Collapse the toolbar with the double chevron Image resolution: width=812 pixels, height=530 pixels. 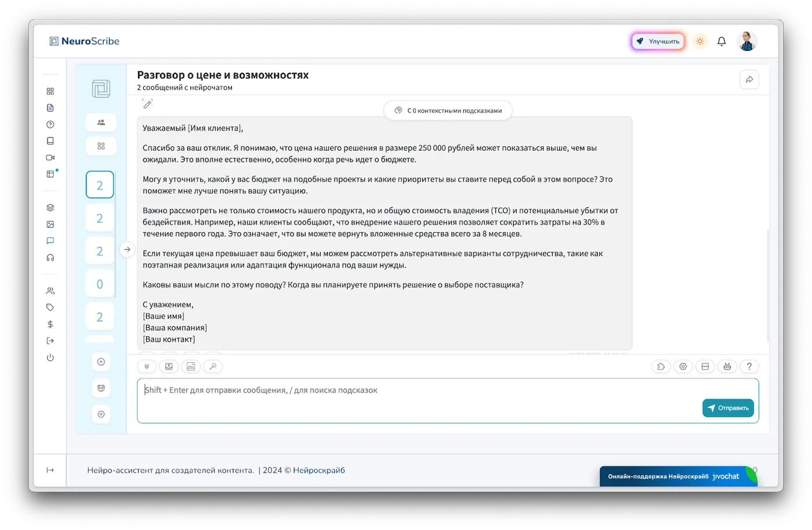point(147,366)
